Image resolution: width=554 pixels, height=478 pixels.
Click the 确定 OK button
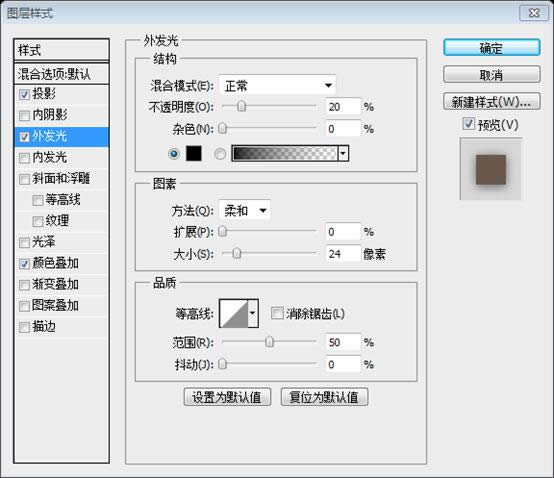coord(491,48)
